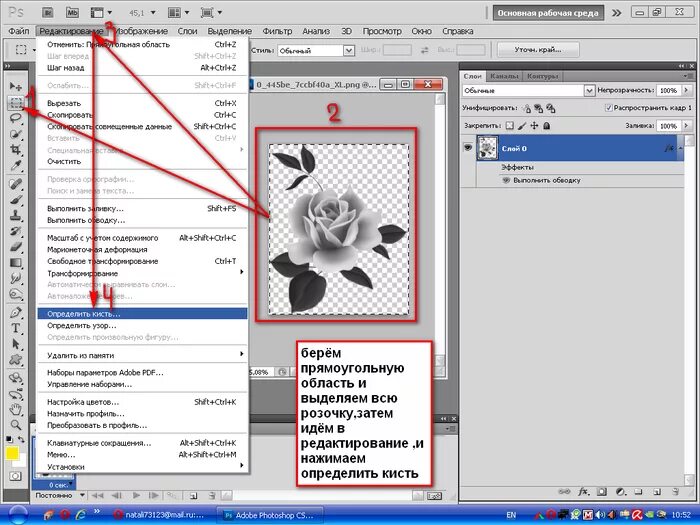This screenshot has height=525, width=700.
Task: Play the animation timeline
Action: (136, 495)
